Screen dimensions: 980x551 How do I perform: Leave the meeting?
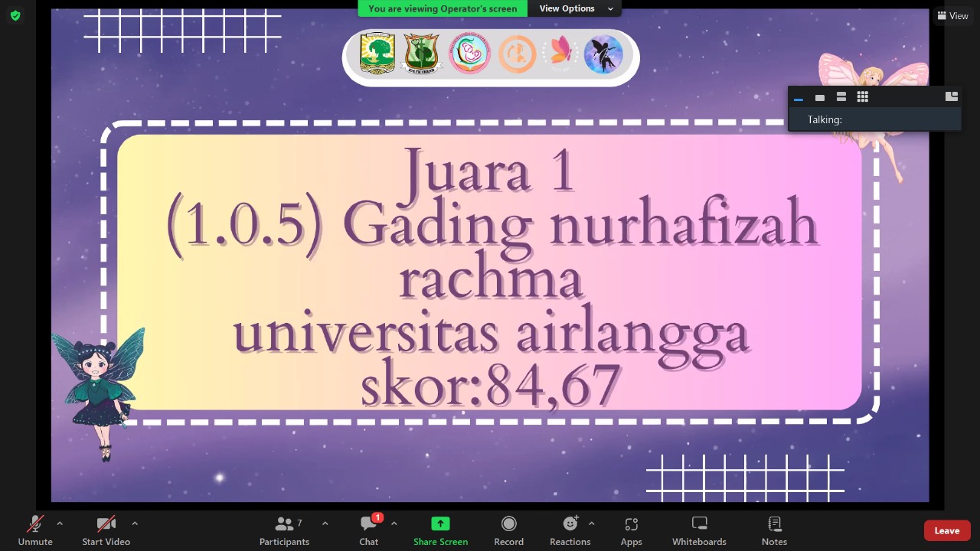[947, 530]
